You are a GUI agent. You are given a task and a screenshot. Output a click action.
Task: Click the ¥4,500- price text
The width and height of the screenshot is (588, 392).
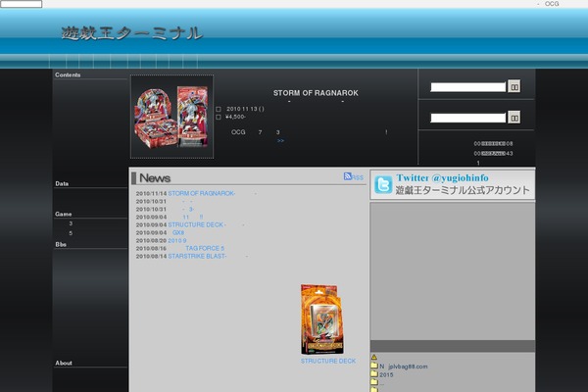[235, 117]
